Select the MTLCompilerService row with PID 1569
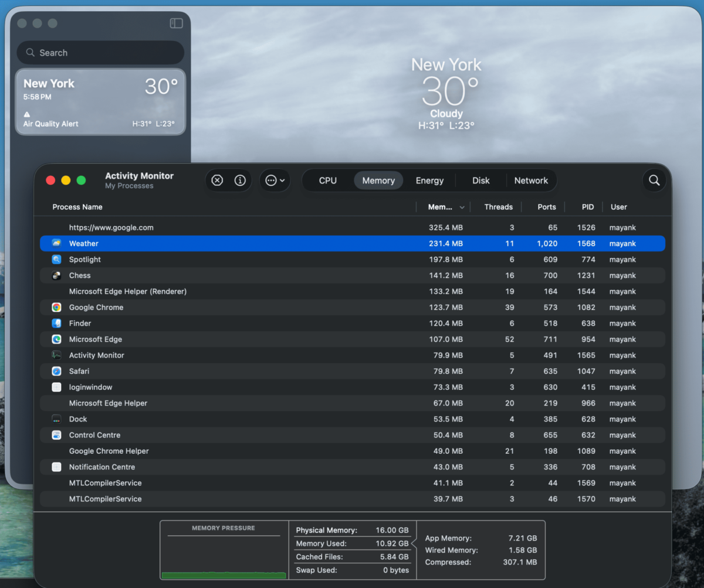The height and width of the screenshot is (588, 704). pos(353,483)
